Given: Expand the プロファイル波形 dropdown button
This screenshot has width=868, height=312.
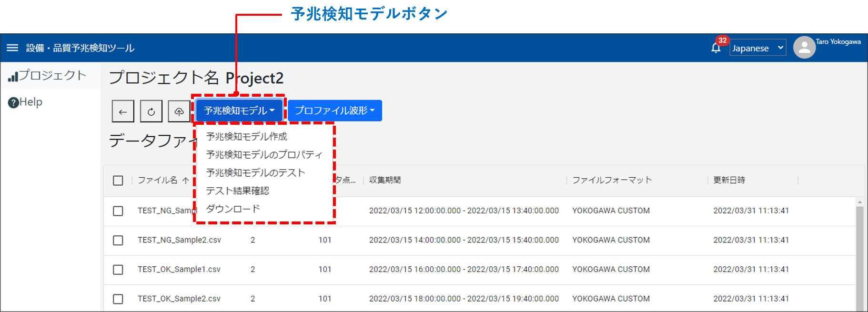Looking at the screenshot, I should (x=335, y=111).
